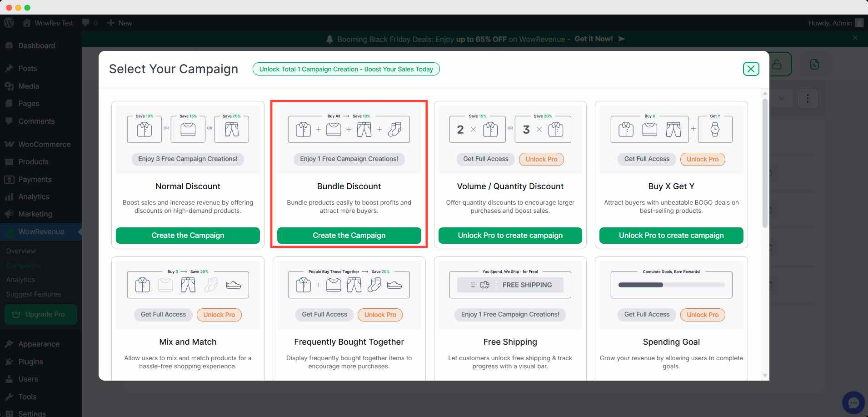Open the comments icon in the top toolbar
Viewport: 868px width, 417px height.
pyautogui.click(x=86, y=23)
